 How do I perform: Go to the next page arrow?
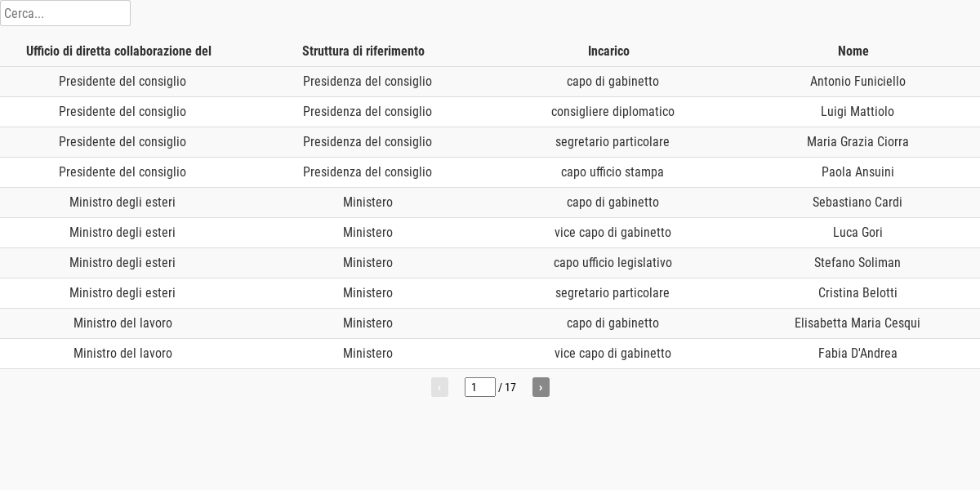coord(541,387)
